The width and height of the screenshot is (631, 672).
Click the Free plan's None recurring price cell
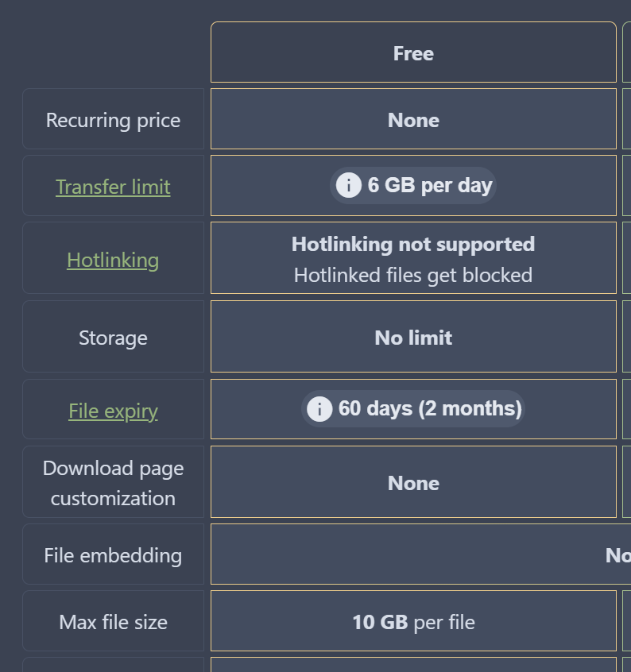tap(413, 120)
